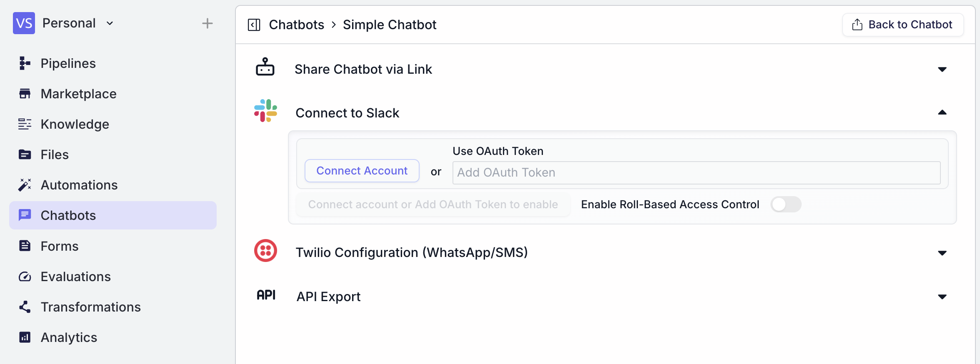This screenshot has width=980, height=364.
Task: Click the Slack logo icon
Action: 265,110
